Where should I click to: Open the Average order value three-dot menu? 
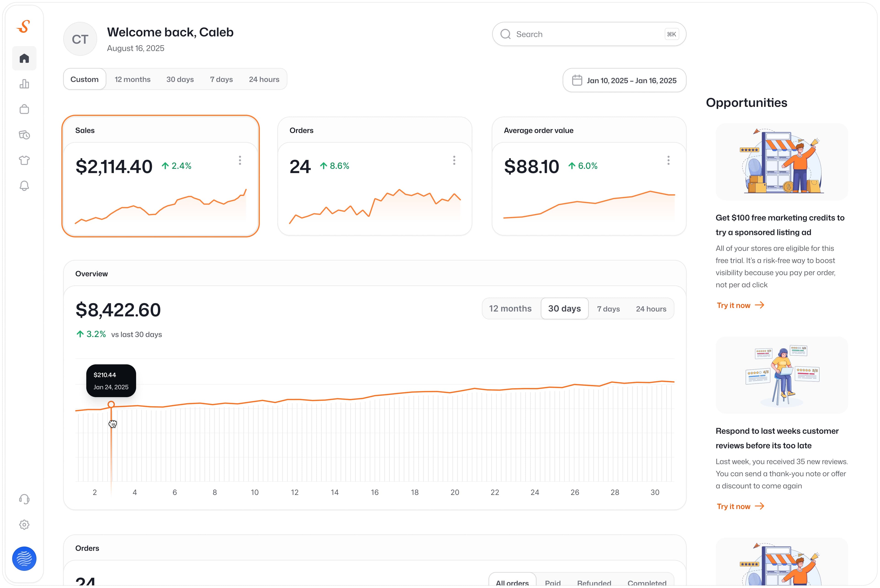coord(668,161)
